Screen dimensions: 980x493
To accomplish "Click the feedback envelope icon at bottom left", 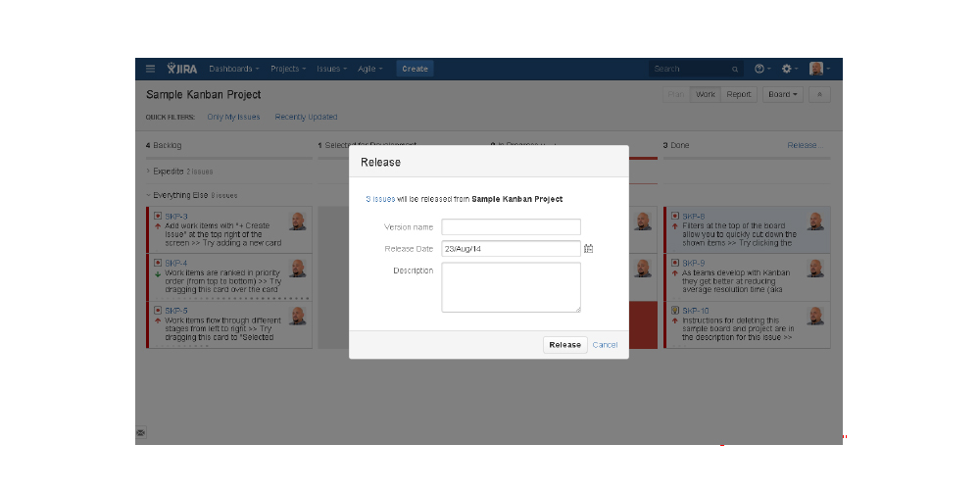I will click(x=141, y=432).
